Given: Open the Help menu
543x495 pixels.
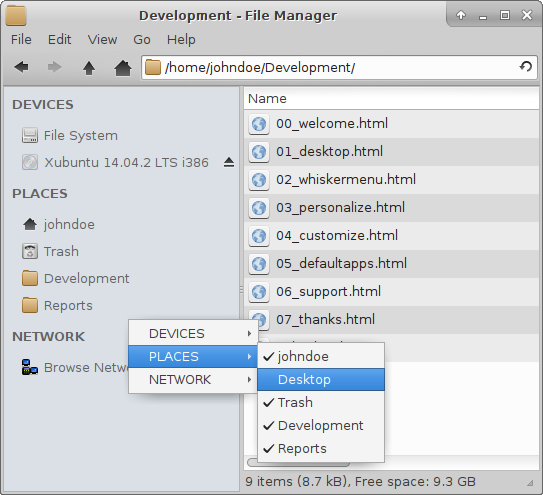Looking at the screenshot, I should tap(181, 39).
